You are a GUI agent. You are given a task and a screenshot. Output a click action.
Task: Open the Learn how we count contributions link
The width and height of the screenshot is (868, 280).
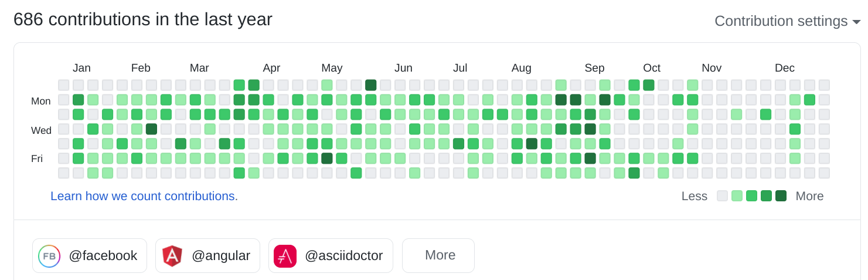click(144, 196)
